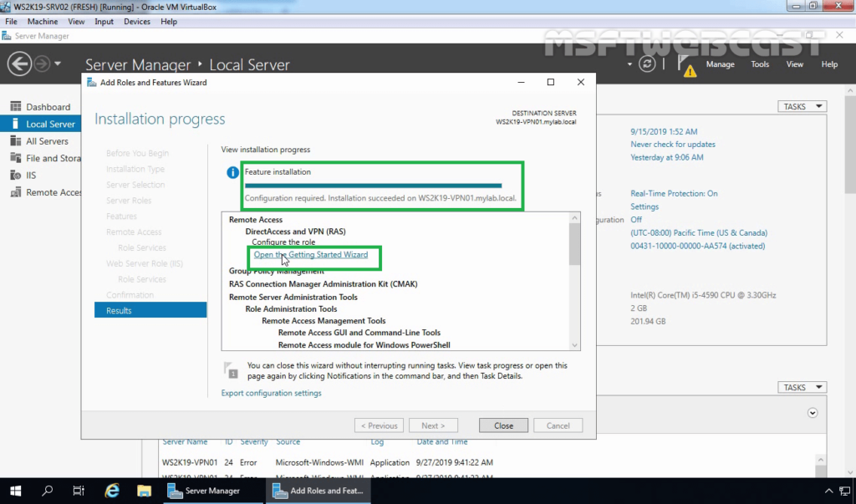Image resolution: width=856 pixels, height=504 pixels.
Task: Click the results list scrollbar thumb
Action: coord(574,245)
